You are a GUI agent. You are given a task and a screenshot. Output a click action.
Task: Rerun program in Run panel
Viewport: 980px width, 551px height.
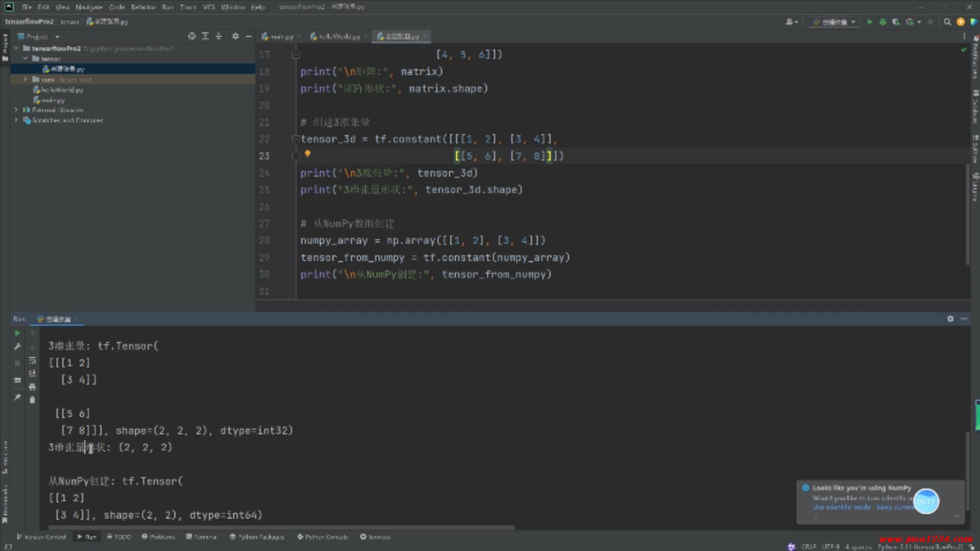(17, 333)
